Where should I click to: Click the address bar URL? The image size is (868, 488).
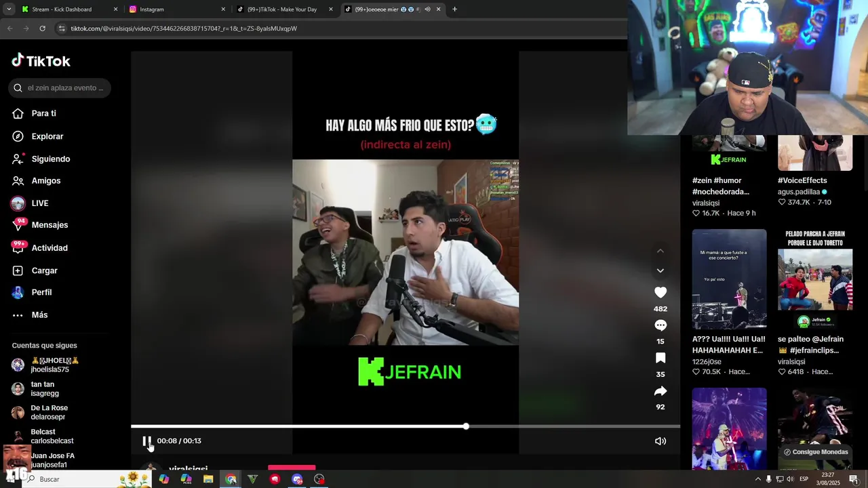point(184,28)
